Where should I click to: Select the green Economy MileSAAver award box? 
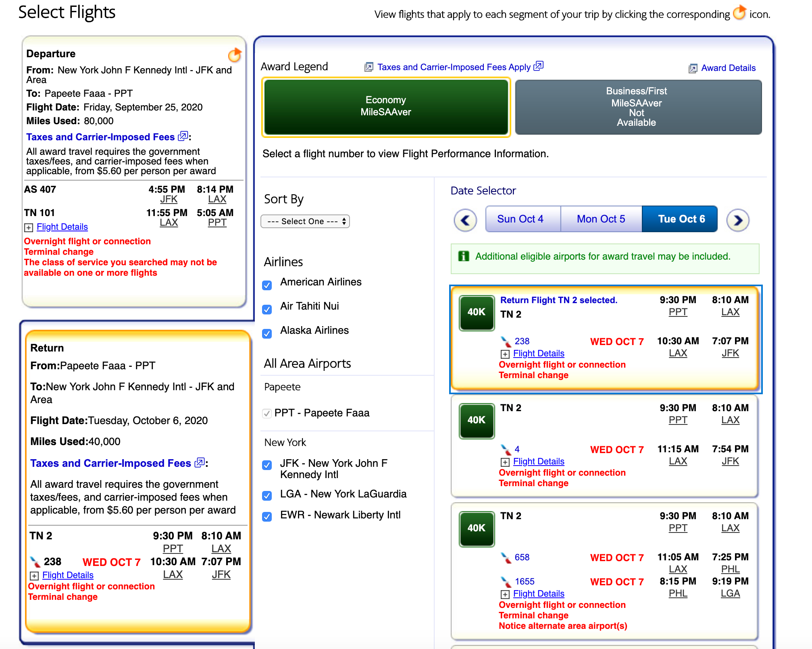click(386, 107)
